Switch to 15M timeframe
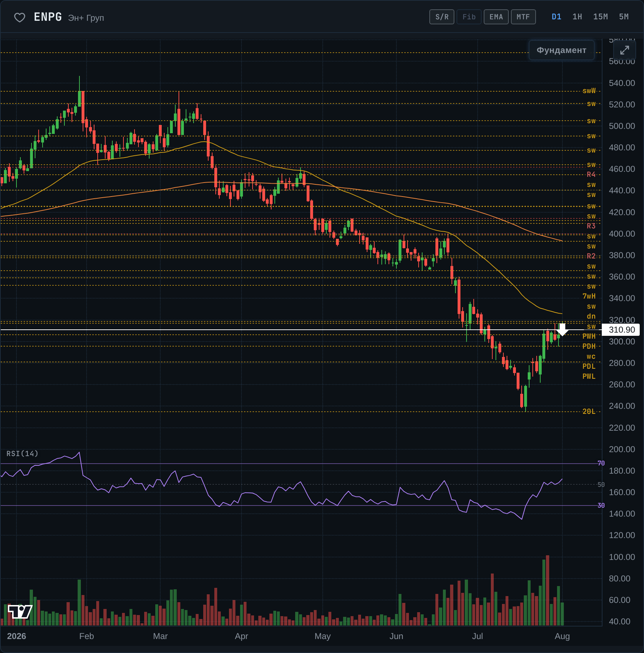644x653 pixels. pyautogui.click(x=600, y=17)
